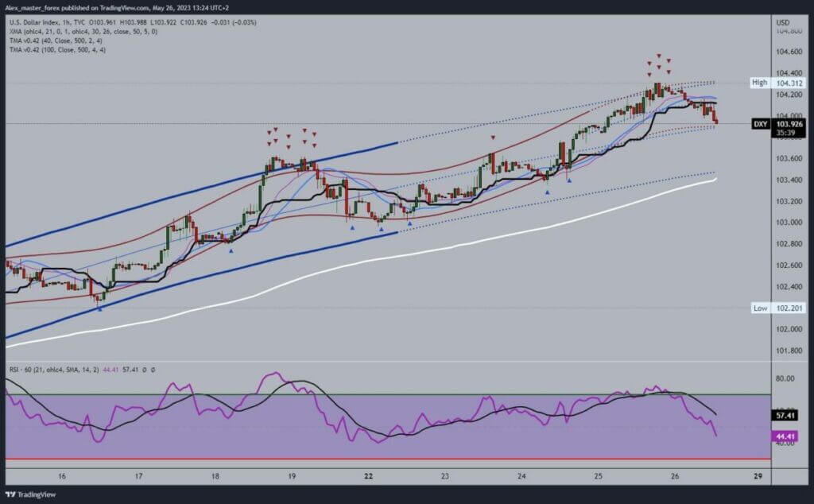Click the 102.800 price axis label
Screen dimensions: 814x504
point(789,244)
